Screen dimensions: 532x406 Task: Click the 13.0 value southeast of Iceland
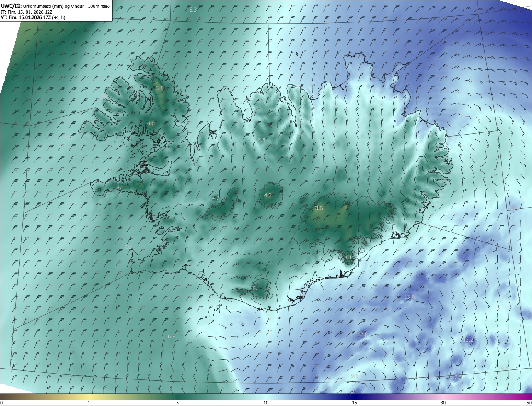pyautogui.click(x=409, y=297)
